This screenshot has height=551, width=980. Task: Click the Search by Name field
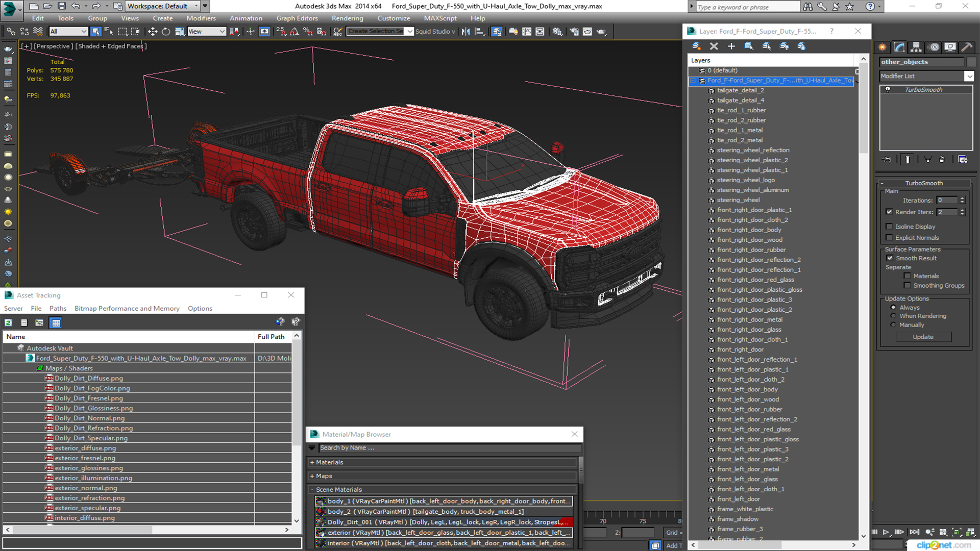[450, 448]
